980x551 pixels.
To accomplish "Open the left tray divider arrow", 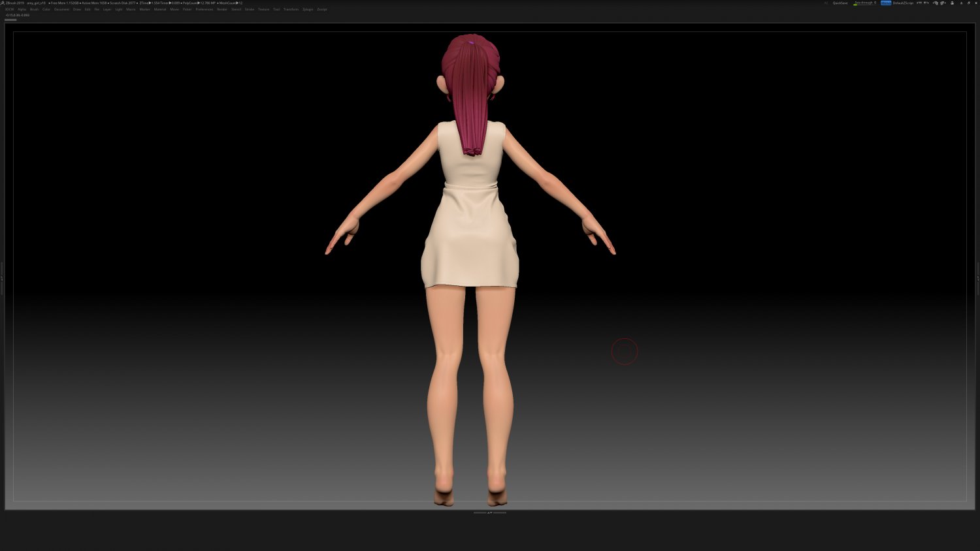I will 2,277.
